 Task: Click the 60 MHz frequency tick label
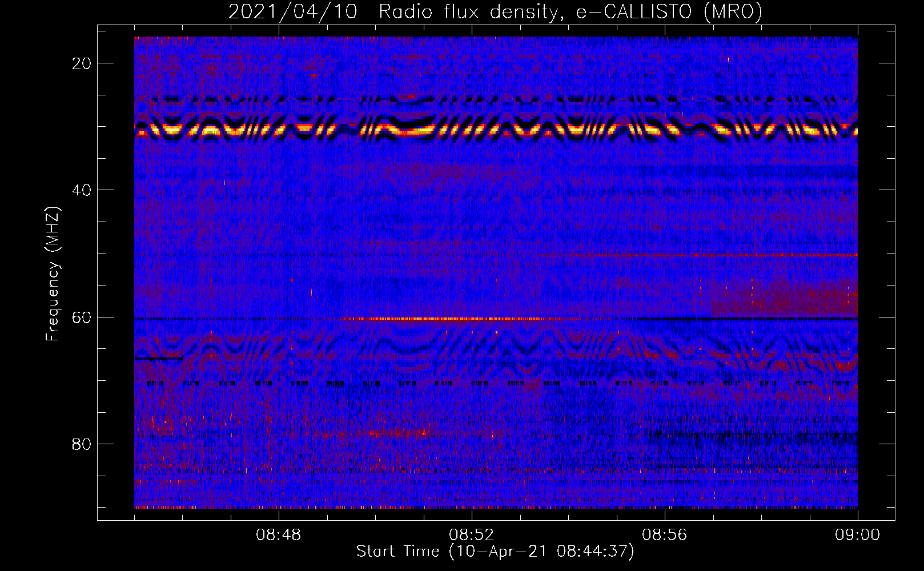coord(82,317)
